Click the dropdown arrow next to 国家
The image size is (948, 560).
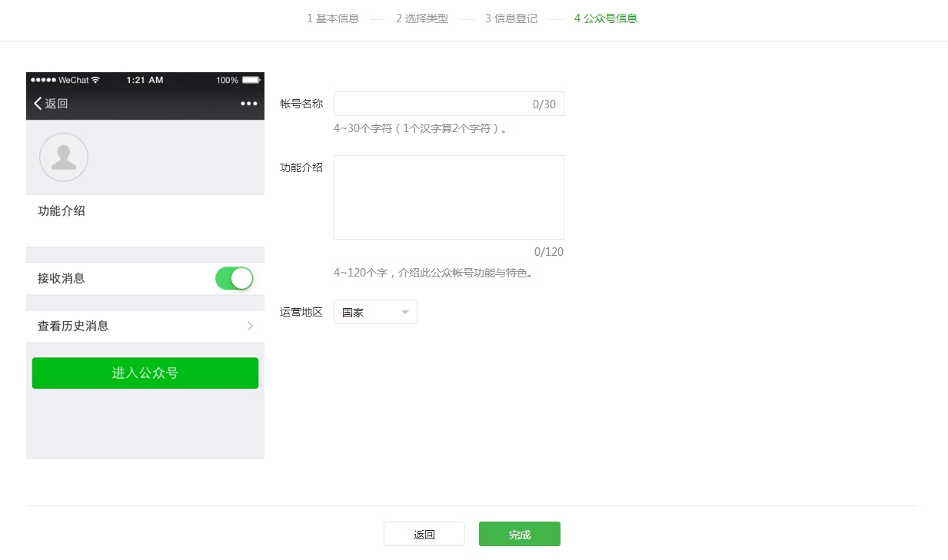coord(405,311)
